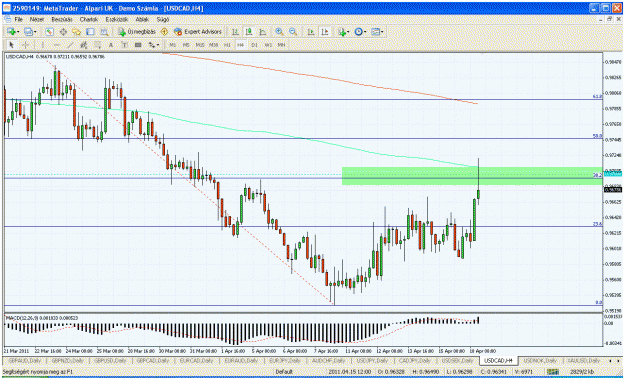The image size is (625, 378).
Task: Toggle the Chart Shift icon
Action: [x=325, y=32]
